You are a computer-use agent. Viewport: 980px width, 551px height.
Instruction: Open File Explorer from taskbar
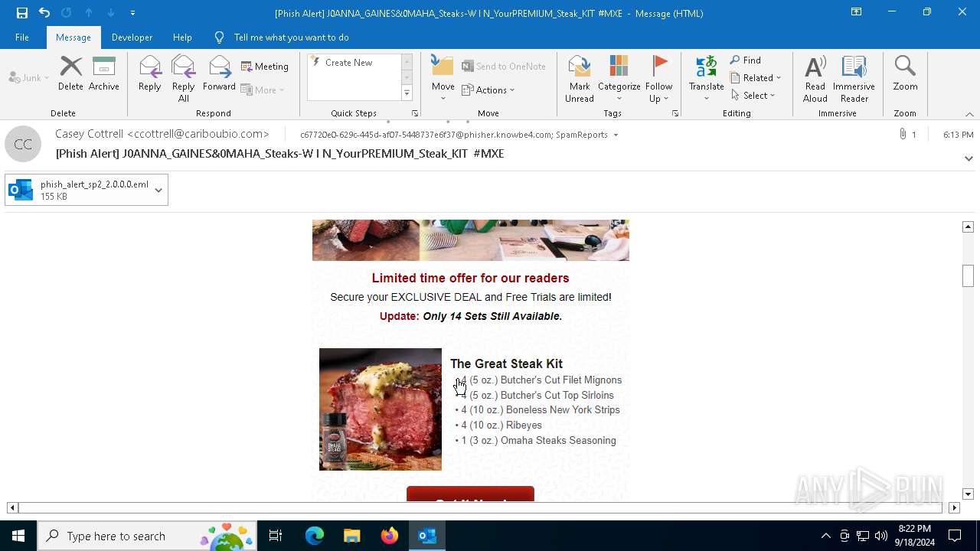point(352,536)
